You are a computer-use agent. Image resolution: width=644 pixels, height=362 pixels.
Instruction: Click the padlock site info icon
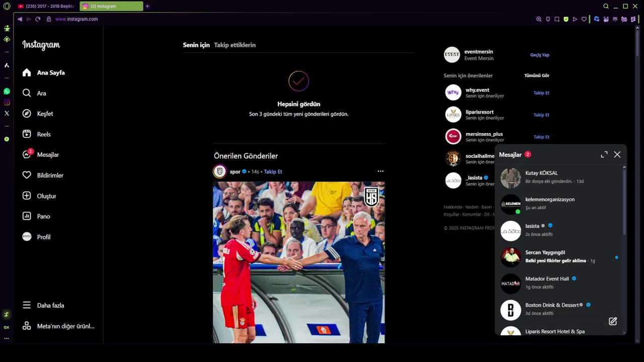[49, 19]
